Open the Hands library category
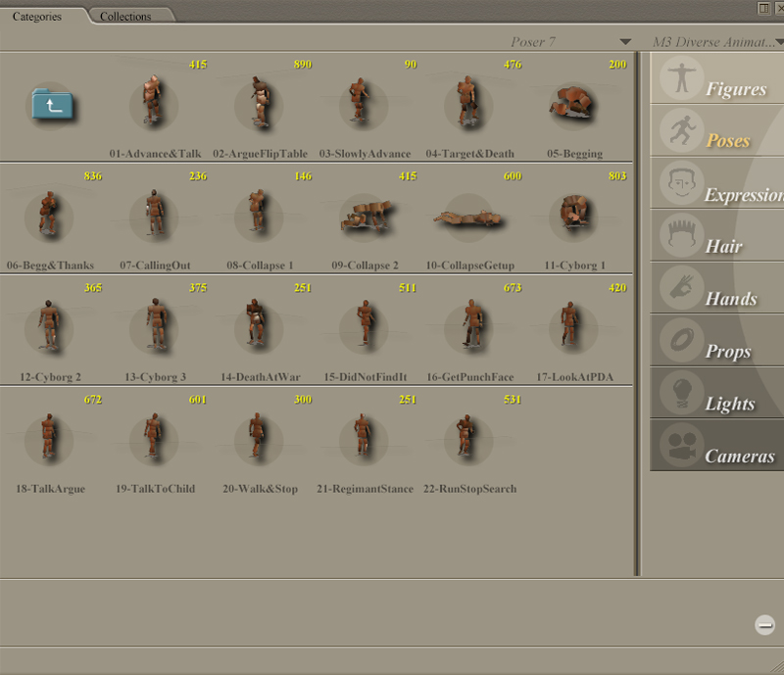 [717, 288]
